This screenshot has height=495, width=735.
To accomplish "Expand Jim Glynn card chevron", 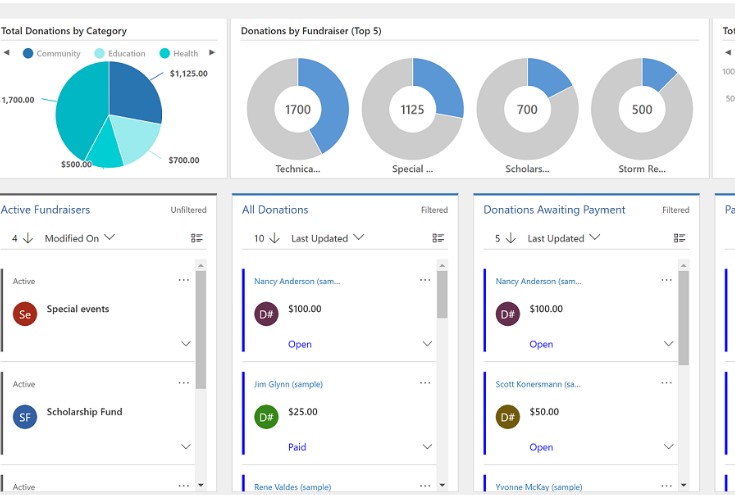I will tap(428, 447).
